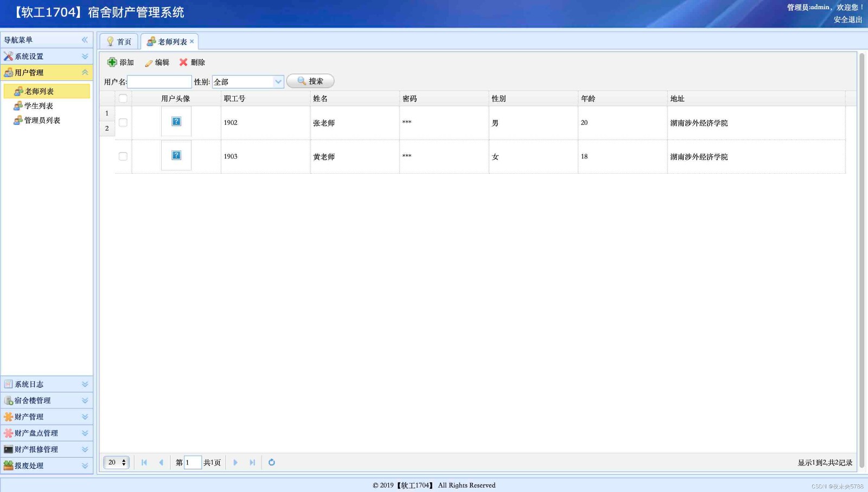Viewport: 868px width, 492px height.
Task: Click the 用户管理 user icon in the sidebar
Action: click(8, 73)
